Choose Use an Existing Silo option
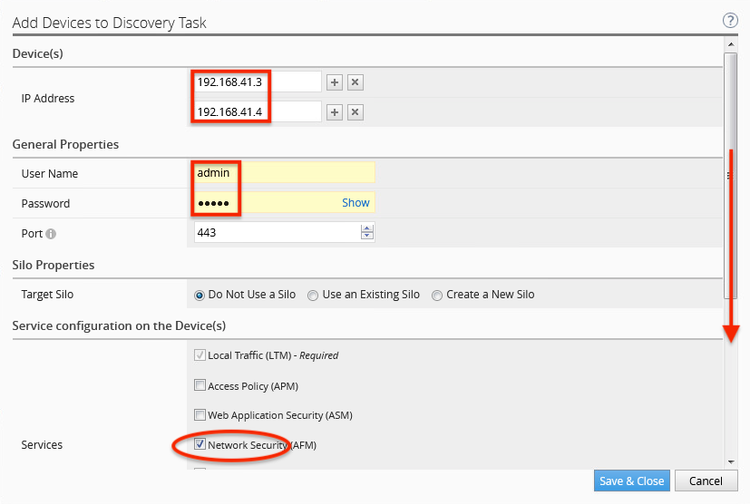 tap(313, 295)
